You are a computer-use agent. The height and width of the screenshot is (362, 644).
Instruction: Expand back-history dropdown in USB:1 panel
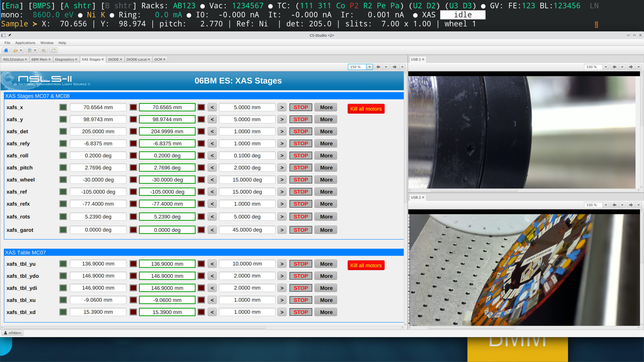622,67
